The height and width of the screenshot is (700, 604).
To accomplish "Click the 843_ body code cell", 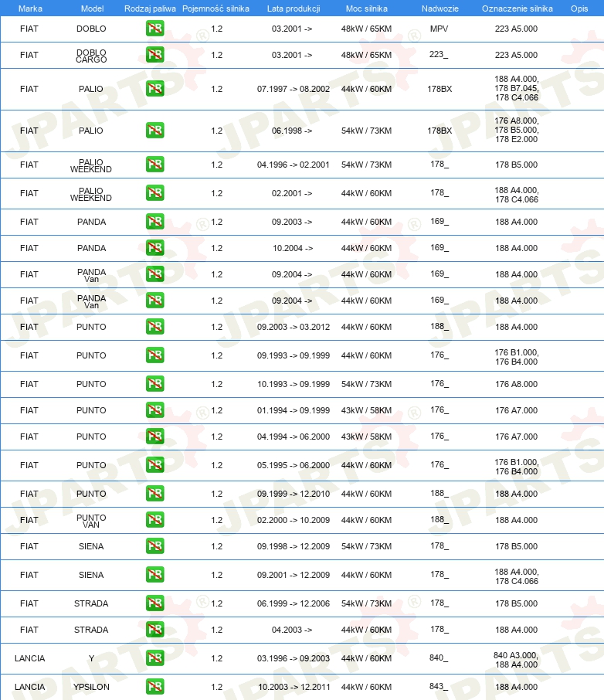I will pyautogui.click(x=439, y=687).
